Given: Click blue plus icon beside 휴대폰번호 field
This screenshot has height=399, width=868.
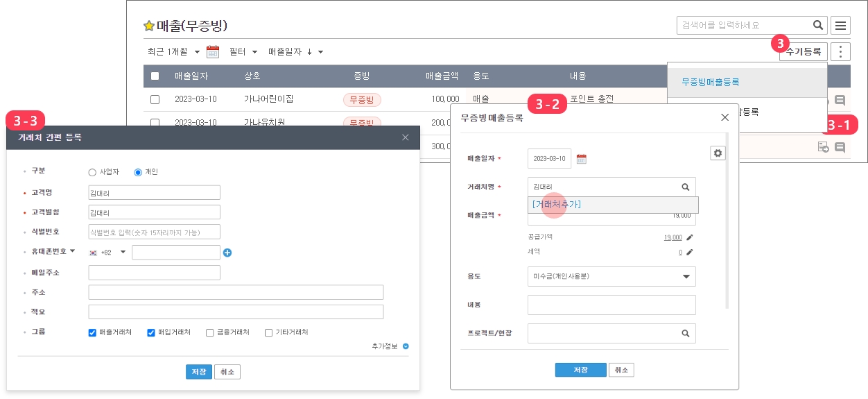Looking at the screenshot, I should click(227, 253).
